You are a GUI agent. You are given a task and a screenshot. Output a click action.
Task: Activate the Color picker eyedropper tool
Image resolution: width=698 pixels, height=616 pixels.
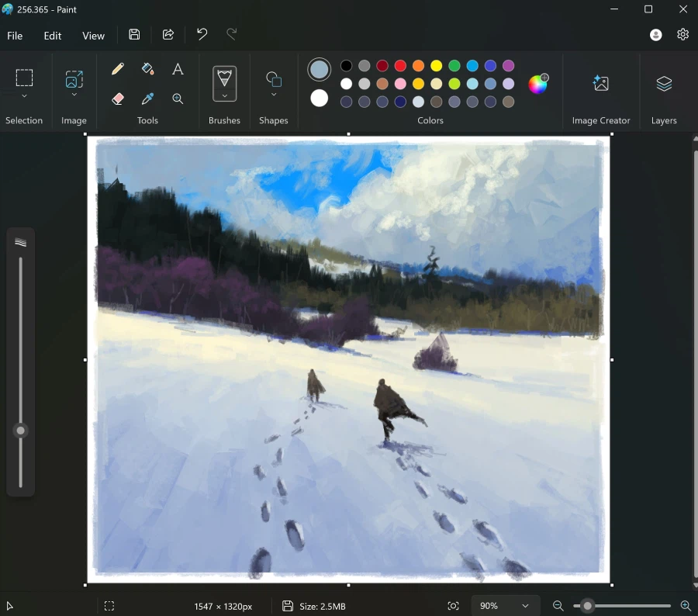click(x=147, y=99)
